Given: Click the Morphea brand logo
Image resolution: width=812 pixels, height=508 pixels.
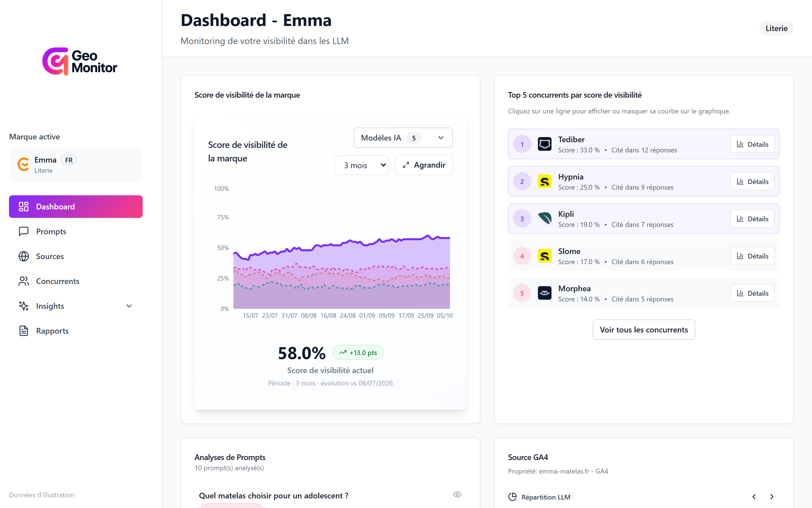Looking at the screenshot, I should click(x=545, y=293).
